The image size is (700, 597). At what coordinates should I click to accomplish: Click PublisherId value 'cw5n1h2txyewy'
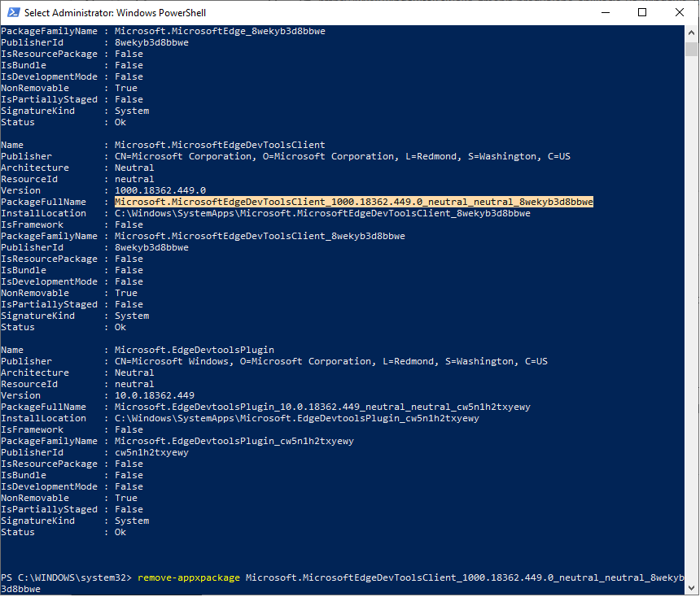(x=151, y=452)
